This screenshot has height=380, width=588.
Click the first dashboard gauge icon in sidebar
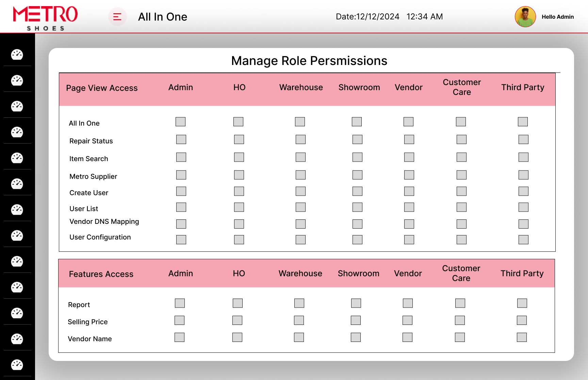pyautogui.click(x=17, y=54)
